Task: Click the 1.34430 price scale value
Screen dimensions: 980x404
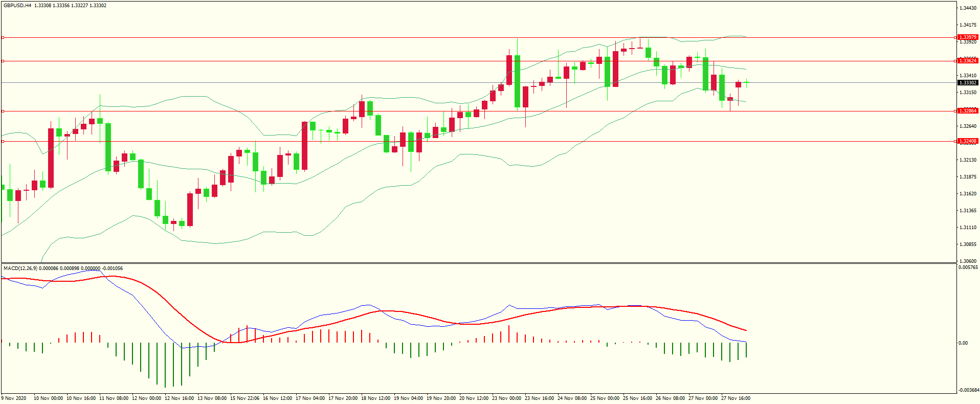Action: tap(968, 8)
